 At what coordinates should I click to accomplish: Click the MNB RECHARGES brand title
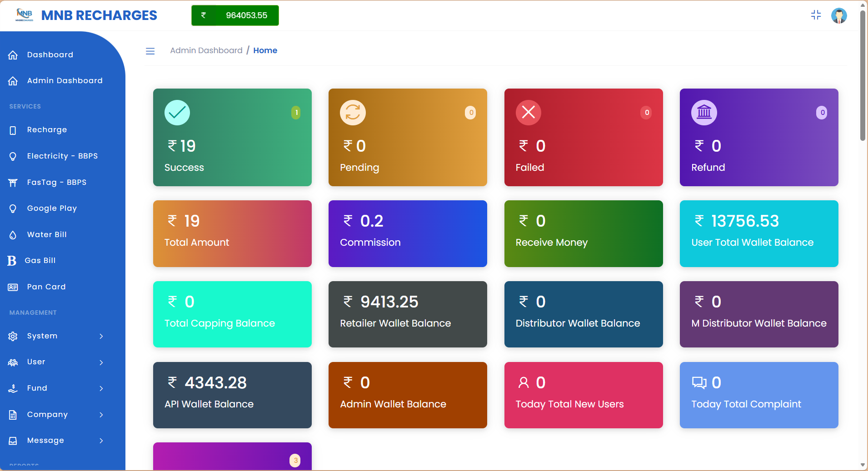click(99, 15)
